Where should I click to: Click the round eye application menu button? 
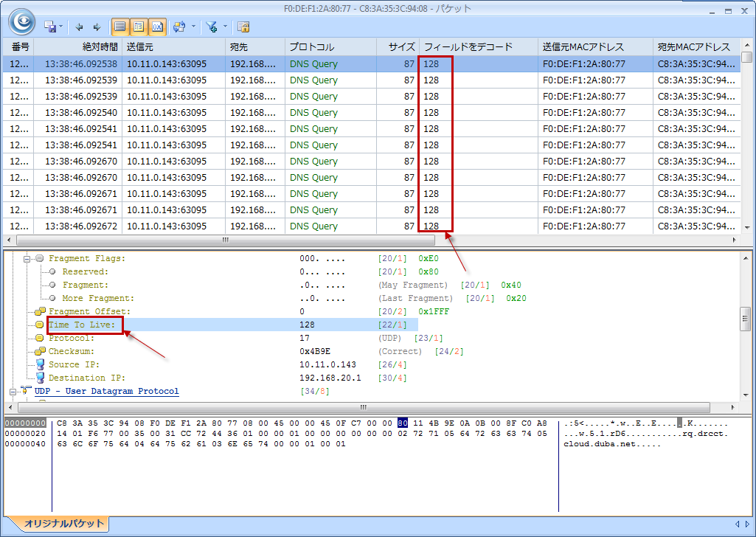click(21, 21)
